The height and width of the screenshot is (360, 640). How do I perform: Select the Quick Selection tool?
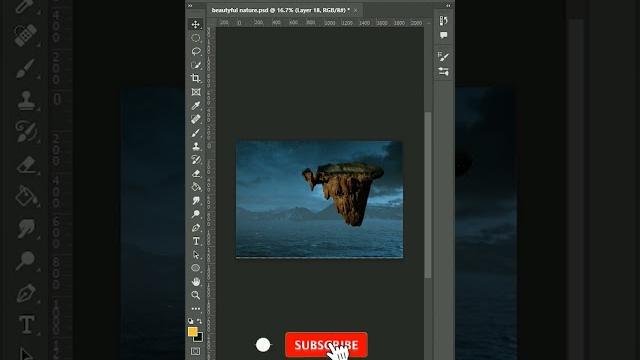coord(196,65)
